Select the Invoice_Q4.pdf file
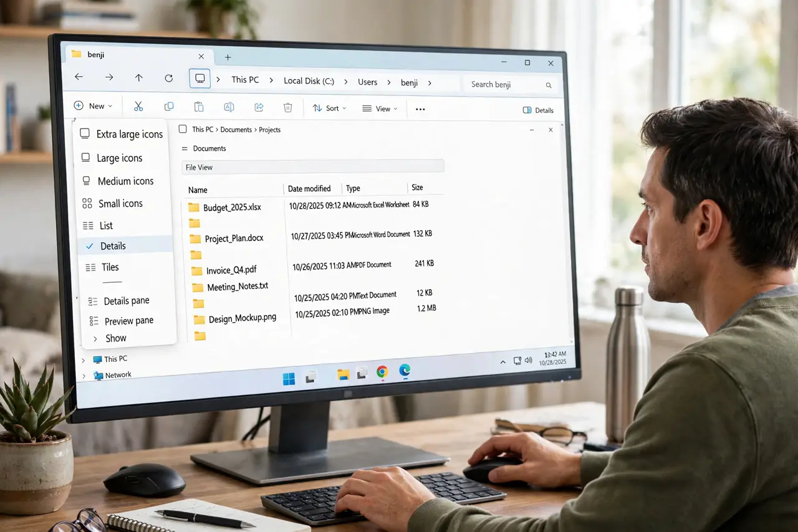798x532 pixels. (x=231, y=270)
